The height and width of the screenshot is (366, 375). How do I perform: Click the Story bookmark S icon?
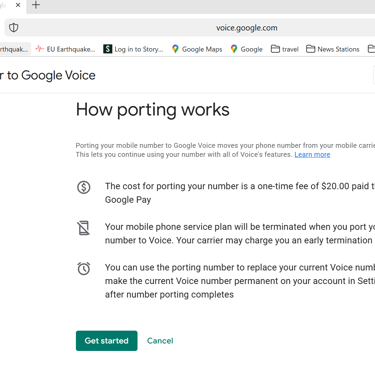tap(107, 49)
